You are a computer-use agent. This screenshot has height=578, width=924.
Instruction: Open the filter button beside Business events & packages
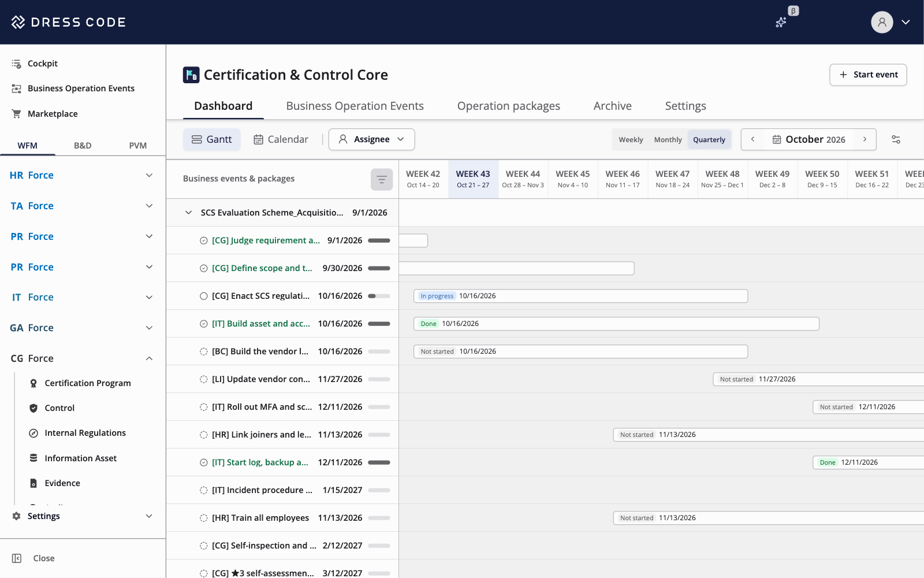(x=382, y=179)
